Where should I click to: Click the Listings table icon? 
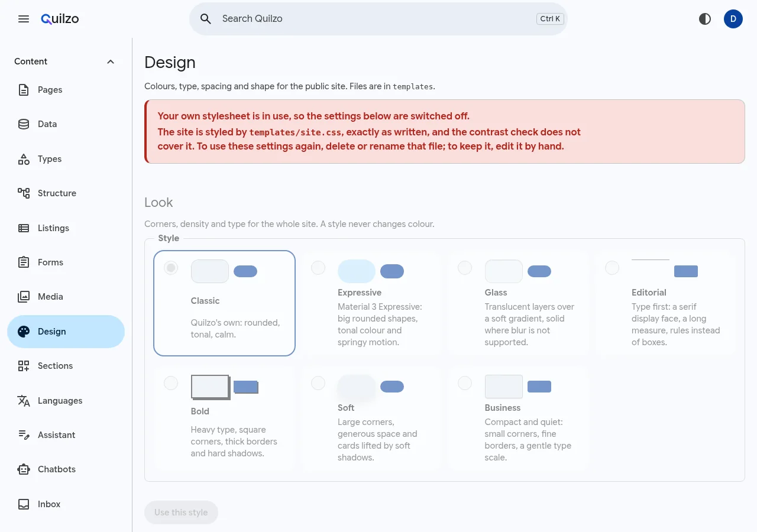tap(24, 228)
